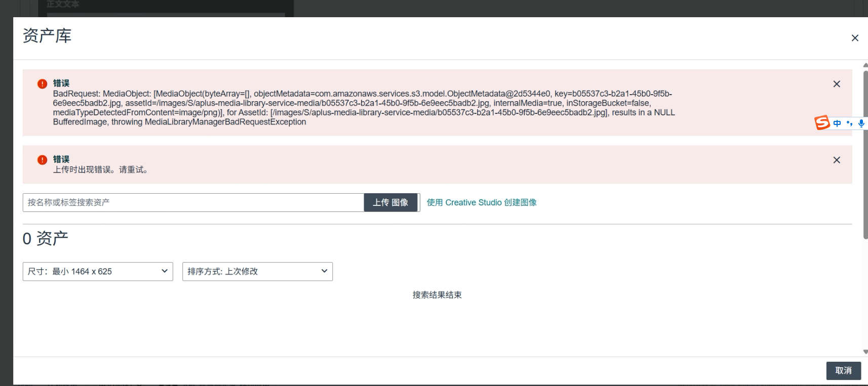Image resolution: width=868 pixels, height=386 pixels.
Task: Dismiss the upload failed error banner
Action: pos(837,160)
